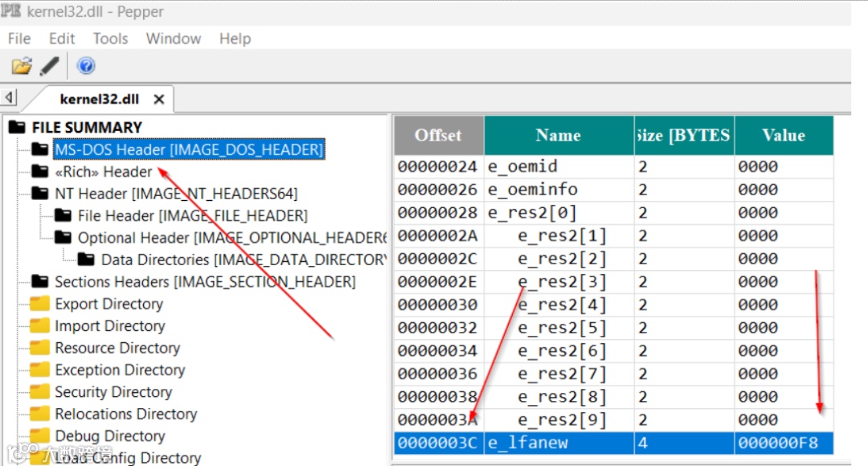
Task: Click the Debug Directory yellow folder icon
Action: [40, 435]
